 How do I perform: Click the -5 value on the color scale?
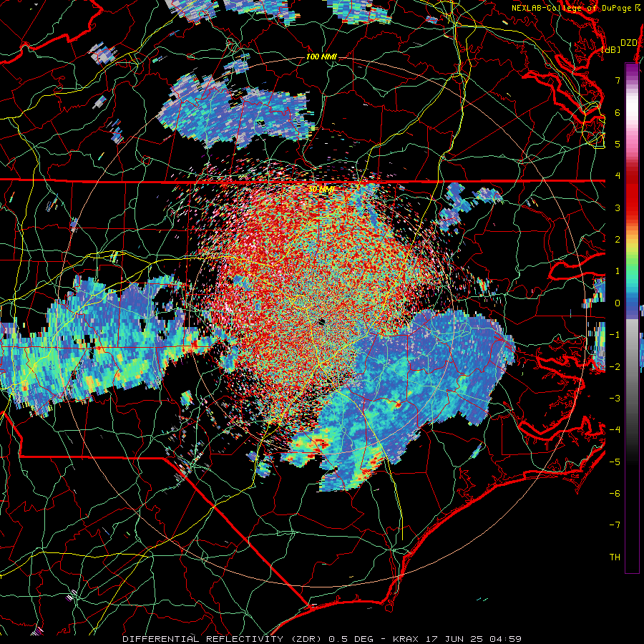615,462
